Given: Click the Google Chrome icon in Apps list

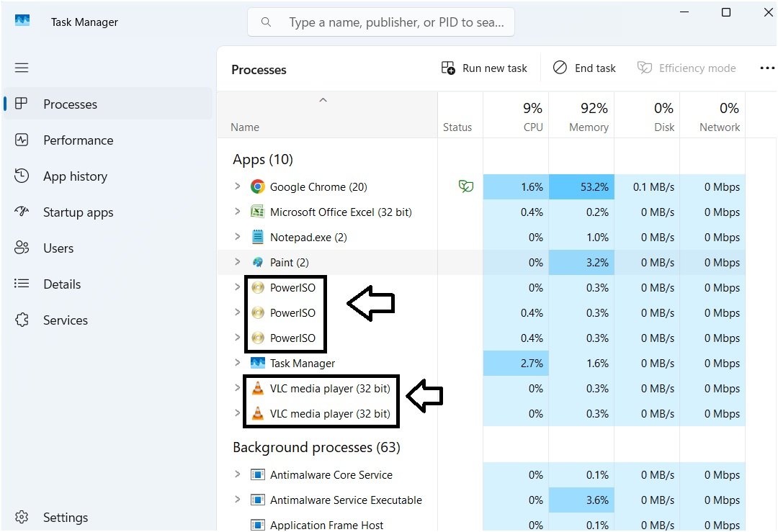Looking at the screenshot, I should (257, 187).
